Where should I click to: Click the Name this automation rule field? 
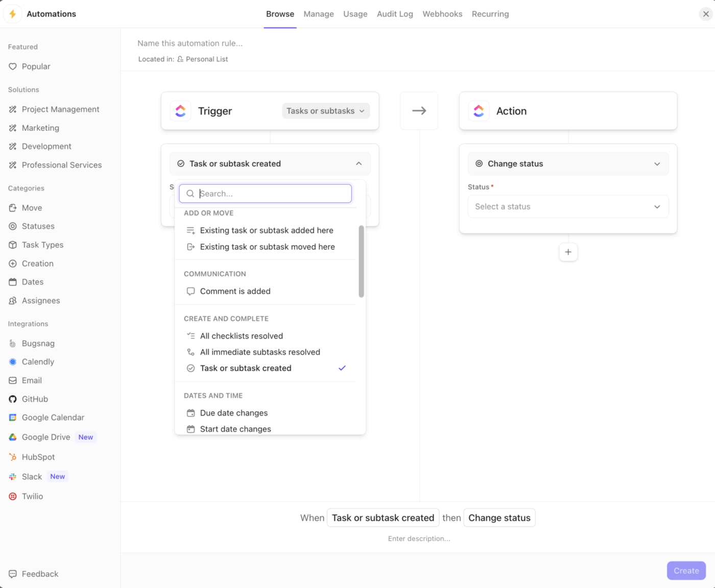tap(190, 43)
